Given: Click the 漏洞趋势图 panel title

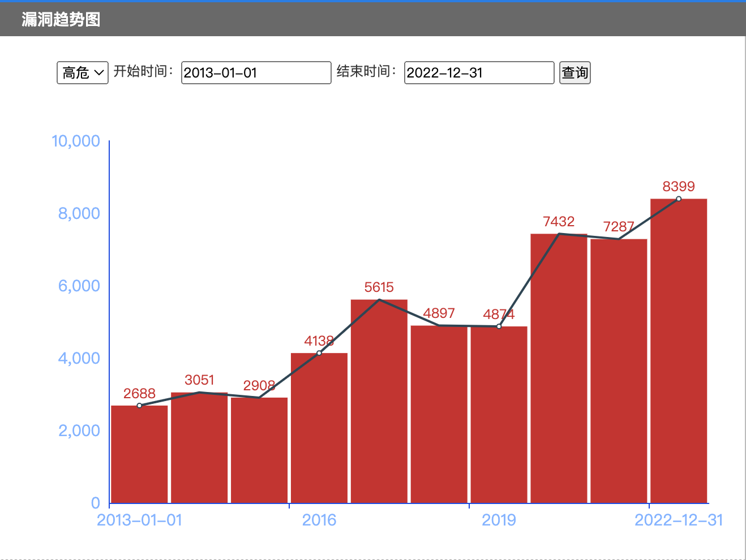Looking at the screenshot, I should pyautogui.click(x=61, y=19).
